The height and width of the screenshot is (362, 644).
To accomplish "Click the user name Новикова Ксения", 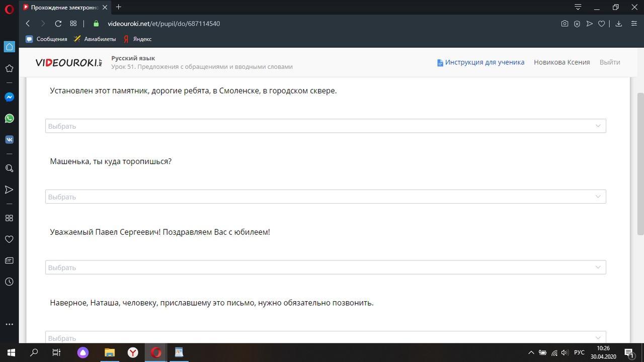I will click(562, 62).
